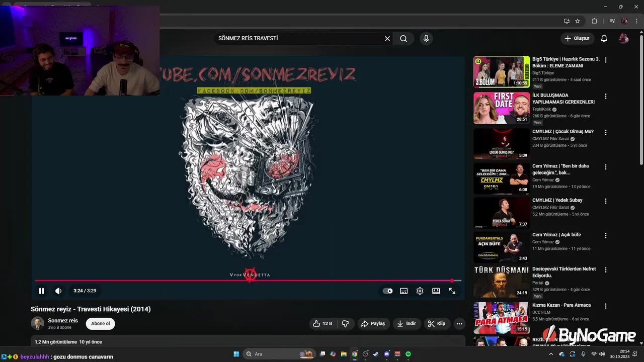This screenshot has width=644, height=362.
Task: Bookmark this page star icon
Action: point(578,21)
